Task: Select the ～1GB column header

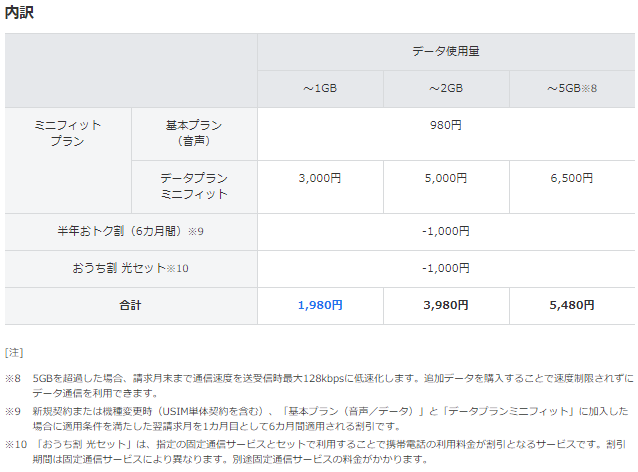Action: [320, 88]
